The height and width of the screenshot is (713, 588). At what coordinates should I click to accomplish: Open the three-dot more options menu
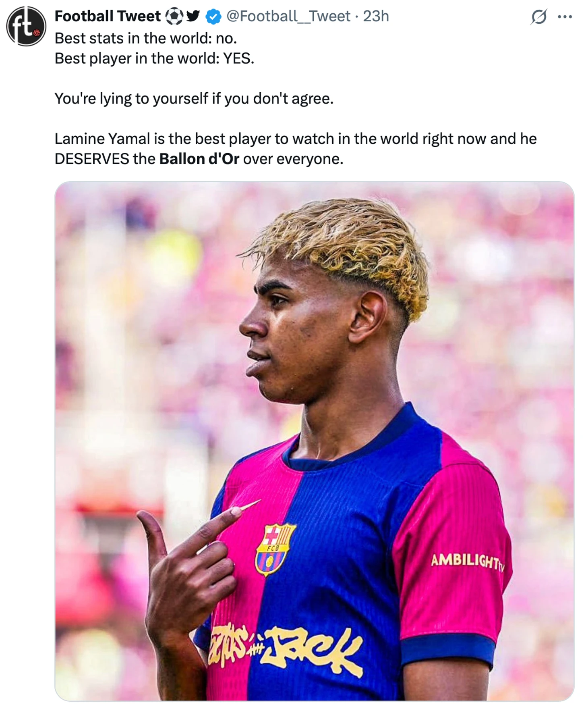[x=565, y=17]
